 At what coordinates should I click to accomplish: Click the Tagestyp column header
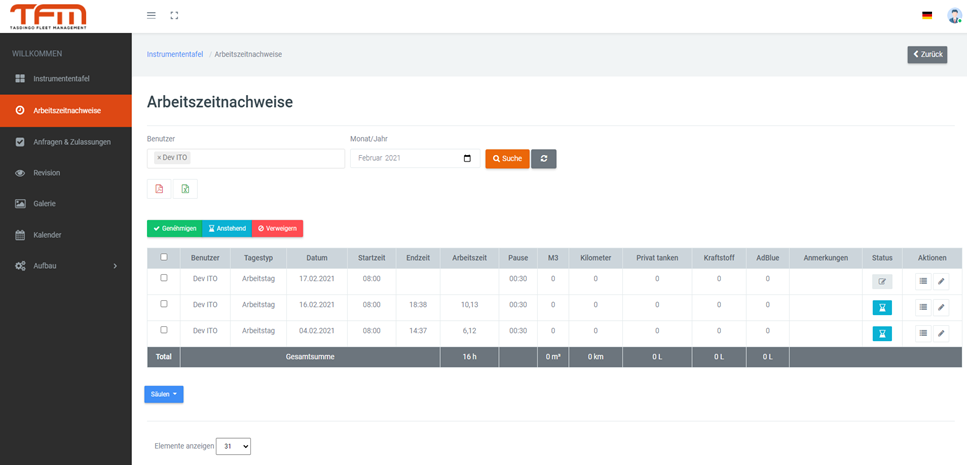click(x=258, y=258)
